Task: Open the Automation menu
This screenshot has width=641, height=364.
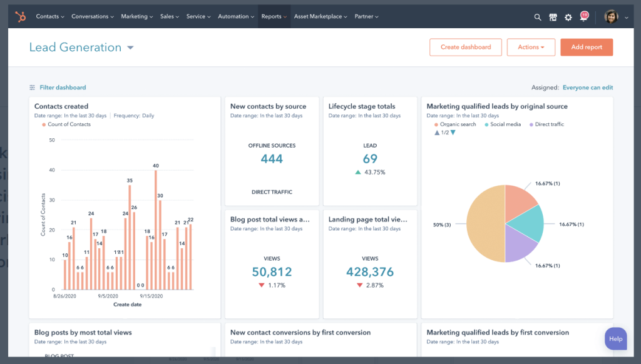Action: point(235,17)
